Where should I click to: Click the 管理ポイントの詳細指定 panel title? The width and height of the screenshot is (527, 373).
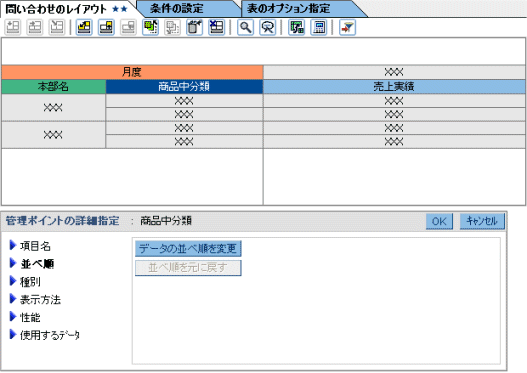(63, 221)
